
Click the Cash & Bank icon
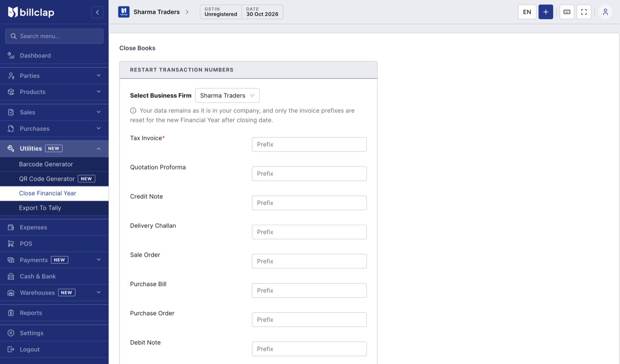(11, 276)
